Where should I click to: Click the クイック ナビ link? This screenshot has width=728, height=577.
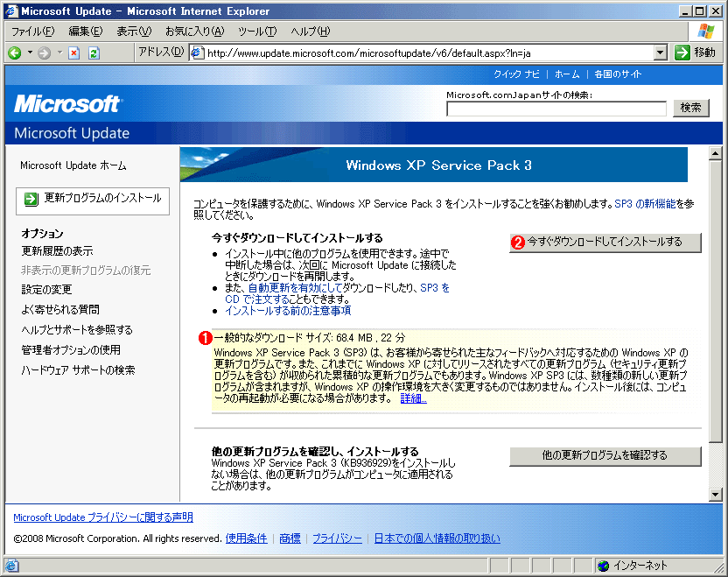pyautogui.click(x=516, y=74)
